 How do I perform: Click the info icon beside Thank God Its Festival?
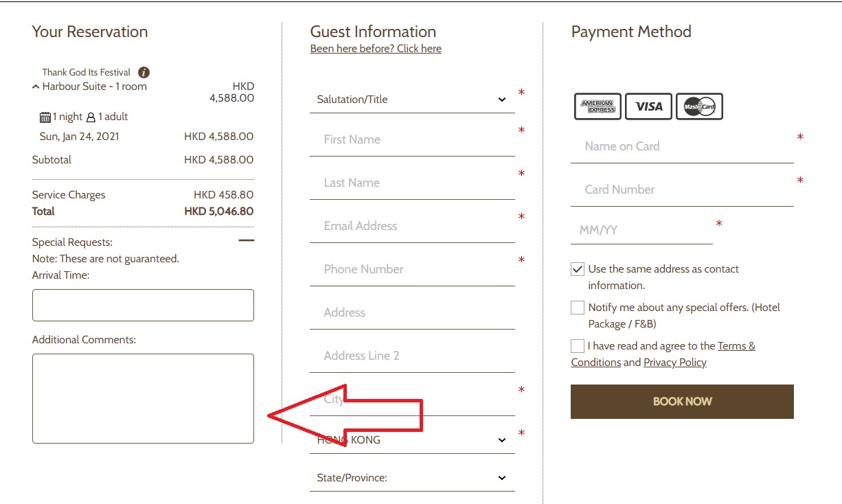pos(144,72)
